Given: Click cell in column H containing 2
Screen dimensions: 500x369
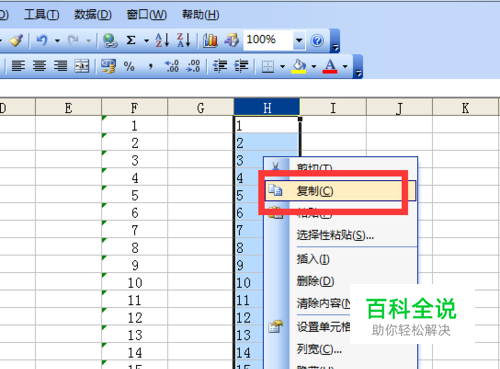Looking at the screenshot, I should pyautogui.click(x=267, y=143).
